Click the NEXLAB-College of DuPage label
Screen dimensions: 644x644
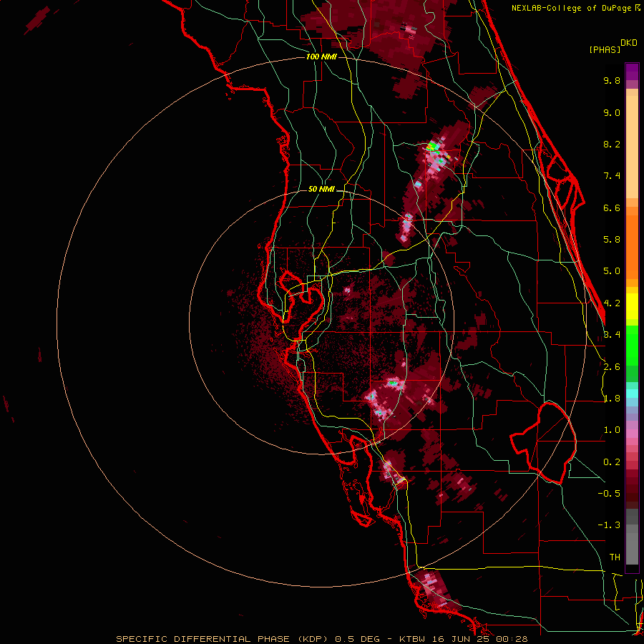point(575,8)
